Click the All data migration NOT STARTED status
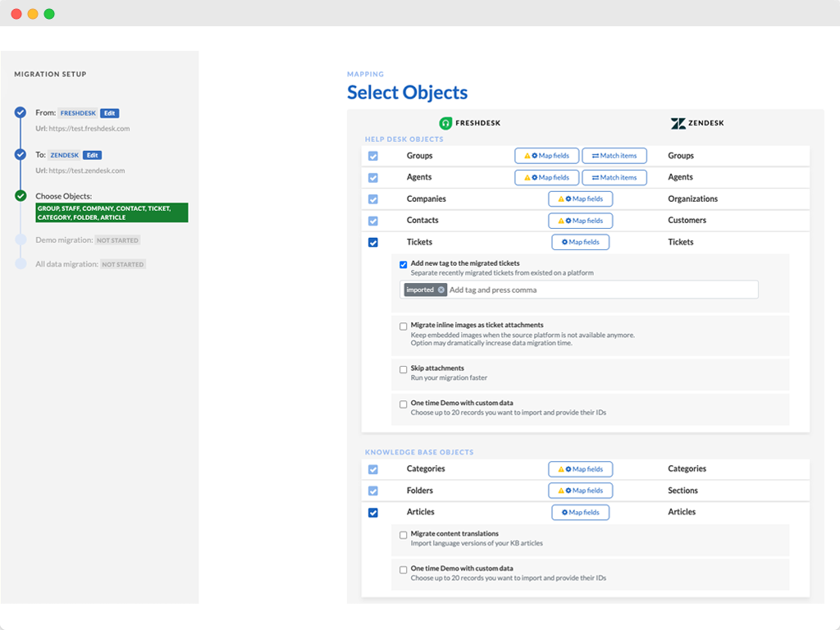Image resolution: width=840 pixels, height=630 pixels. pos(123,265)
